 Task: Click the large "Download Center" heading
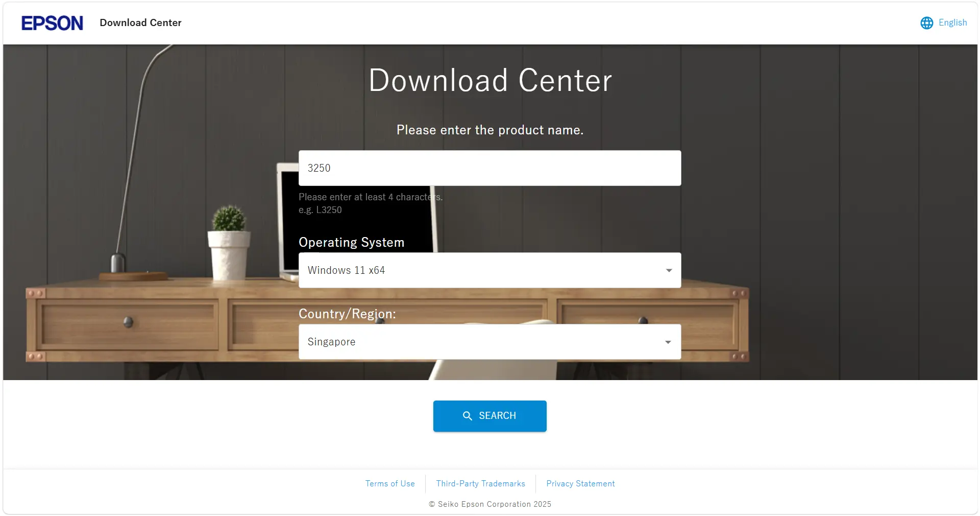point(490,80)
